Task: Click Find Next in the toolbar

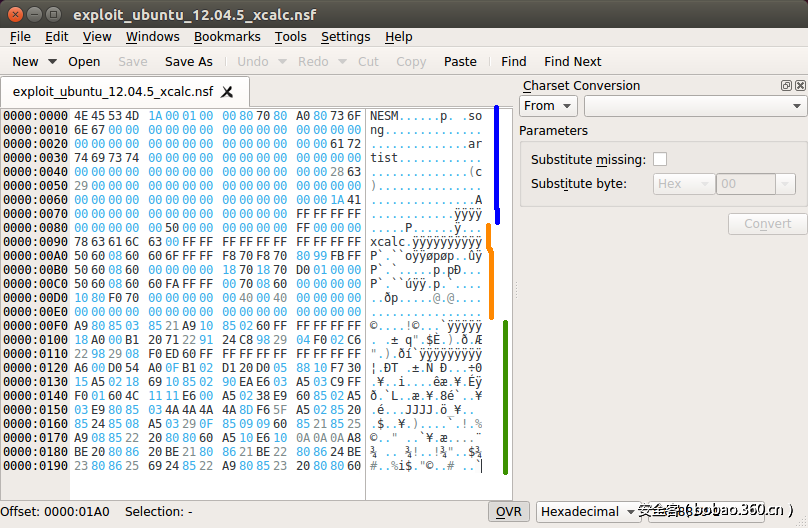Action: tap(572, 62)
